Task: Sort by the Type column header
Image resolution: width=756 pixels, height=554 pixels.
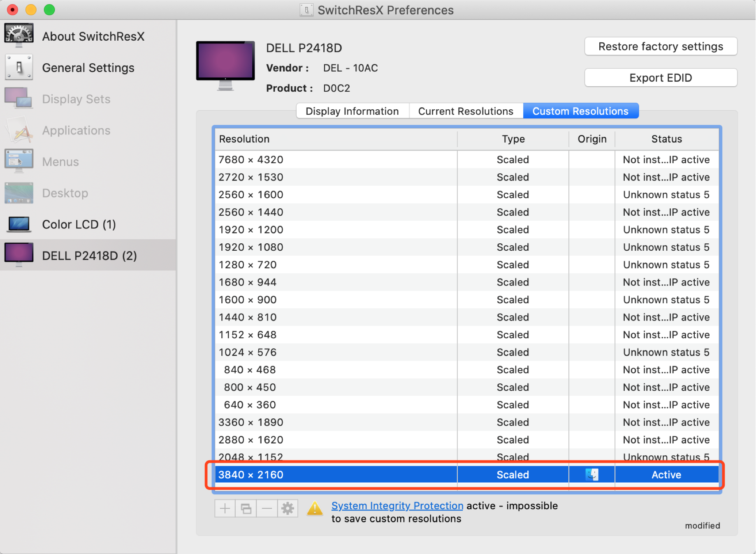Action: [x=513, y=139]
